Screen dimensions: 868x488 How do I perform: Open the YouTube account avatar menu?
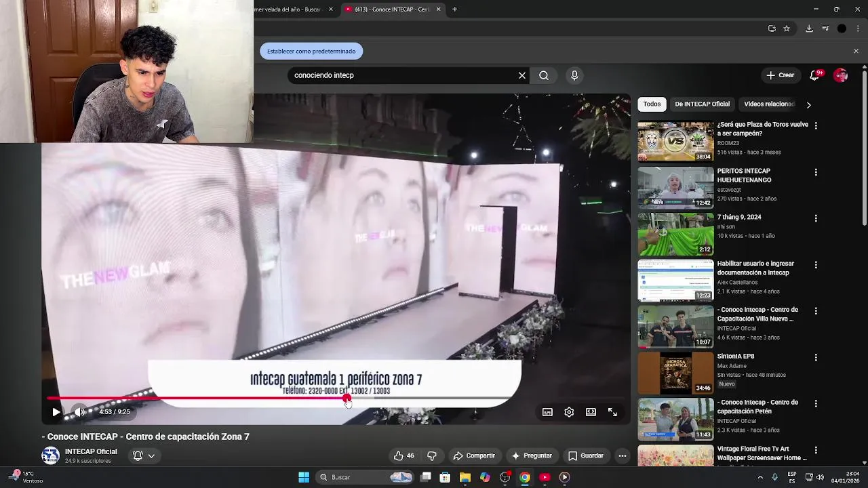click(841, 75)
